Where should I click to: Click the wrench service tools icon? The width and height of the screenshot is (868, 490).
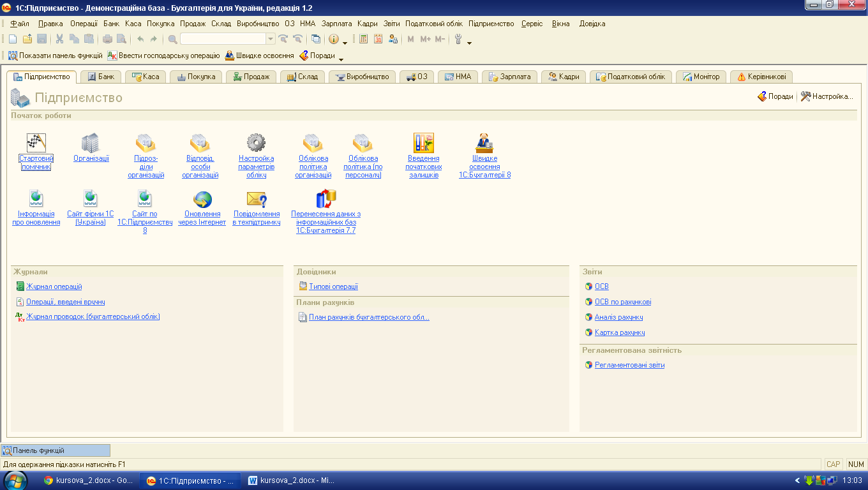click(458, 39)
